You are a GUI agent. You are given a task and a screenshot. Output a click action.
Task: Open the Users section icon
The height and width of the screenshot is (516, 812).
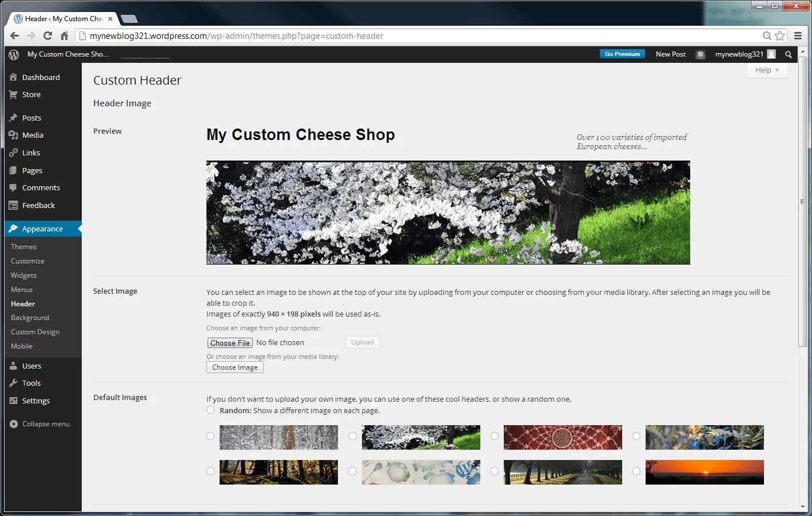[13, 366]
